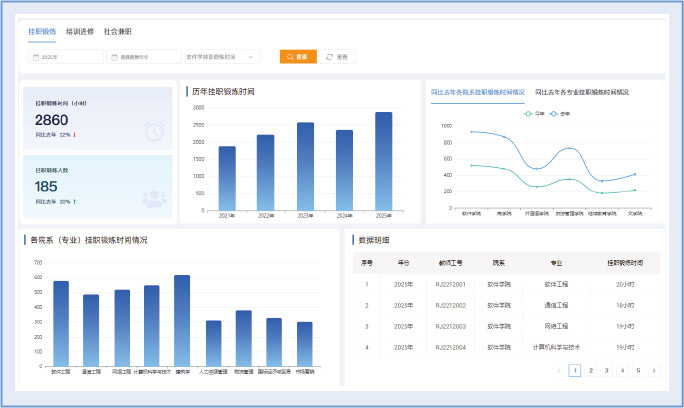This screenshot has height=408, width=684.
Task: Click the calendar icon in the year field
Action: 36,57
